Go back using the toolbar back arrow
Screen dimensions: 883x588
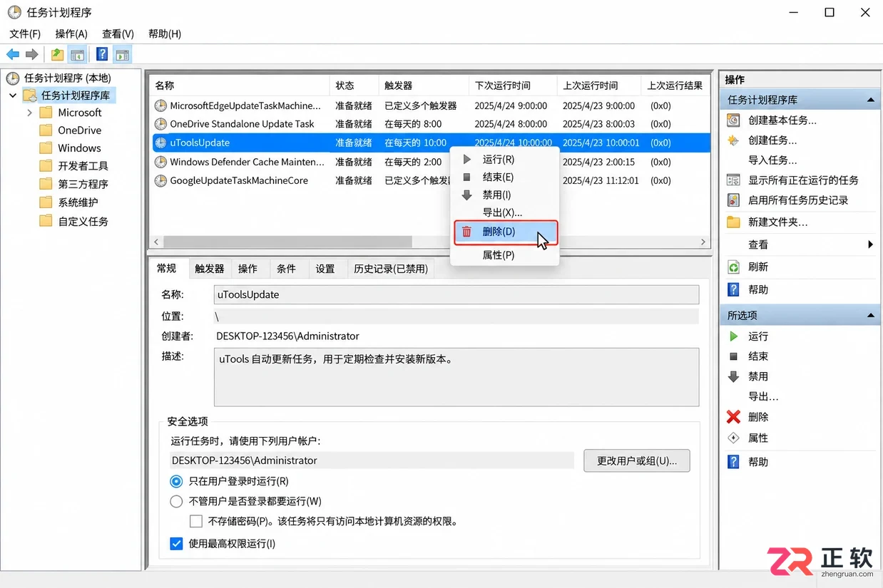[x=13, y=54]
